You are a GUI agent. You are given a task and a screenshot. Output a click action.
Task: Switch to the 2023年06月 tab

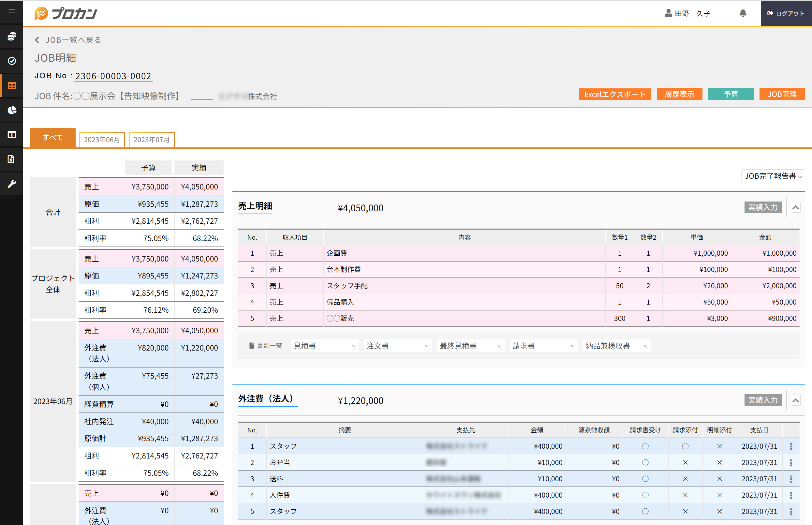point(102,140)
